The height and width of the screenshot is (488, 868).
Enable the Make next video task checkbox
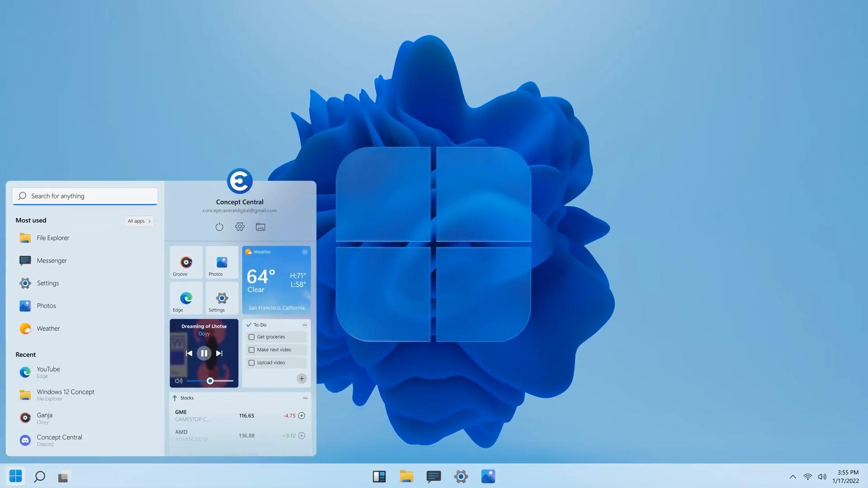click(251, 350)
